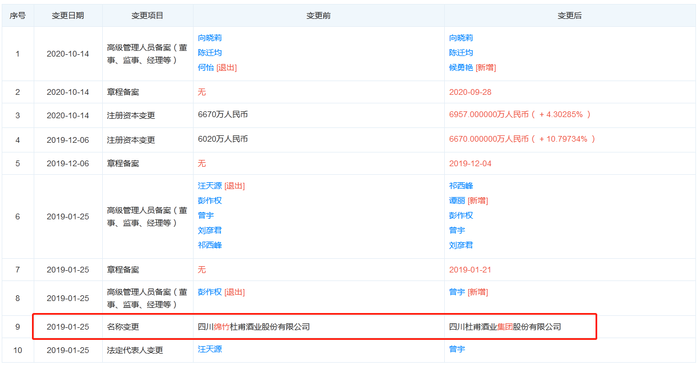Click the 2019-12-04 date in row 5
Image resolution: width=700 pixels, height=365 pixels.
pyautogui.click(x=470, y=164)
